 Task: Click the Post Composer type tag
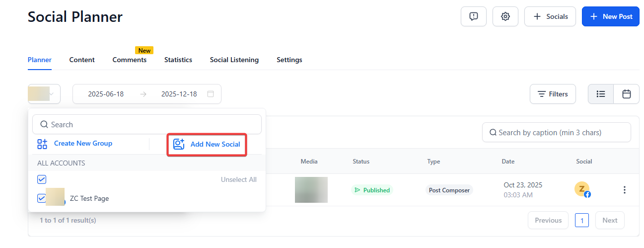pos(449,190)
